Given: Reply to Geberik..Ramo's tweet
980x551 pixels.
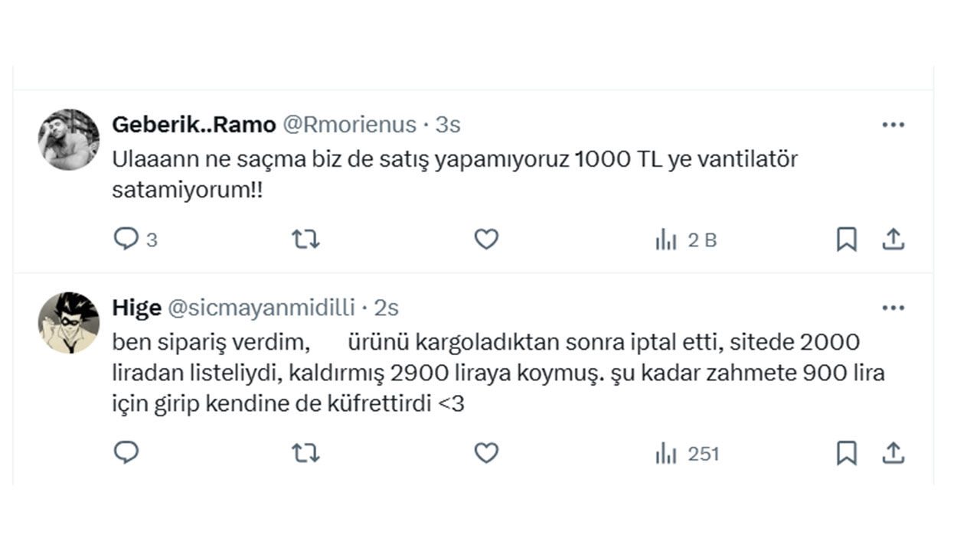Looking at the screenshot, I should point(126,240).
